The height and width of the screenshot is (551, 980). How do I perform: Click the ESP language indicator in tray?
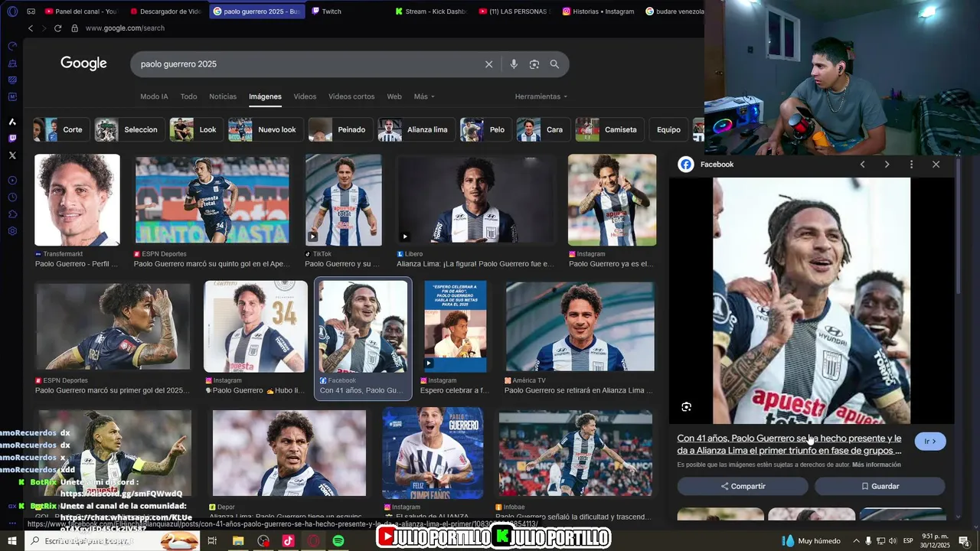[x=908, y=541]
